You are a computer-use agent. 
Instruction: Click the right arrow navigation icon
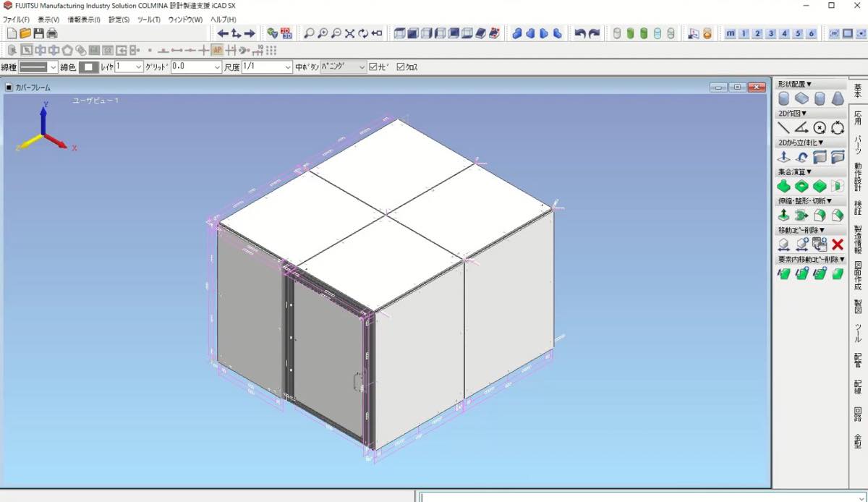[250, 33]
